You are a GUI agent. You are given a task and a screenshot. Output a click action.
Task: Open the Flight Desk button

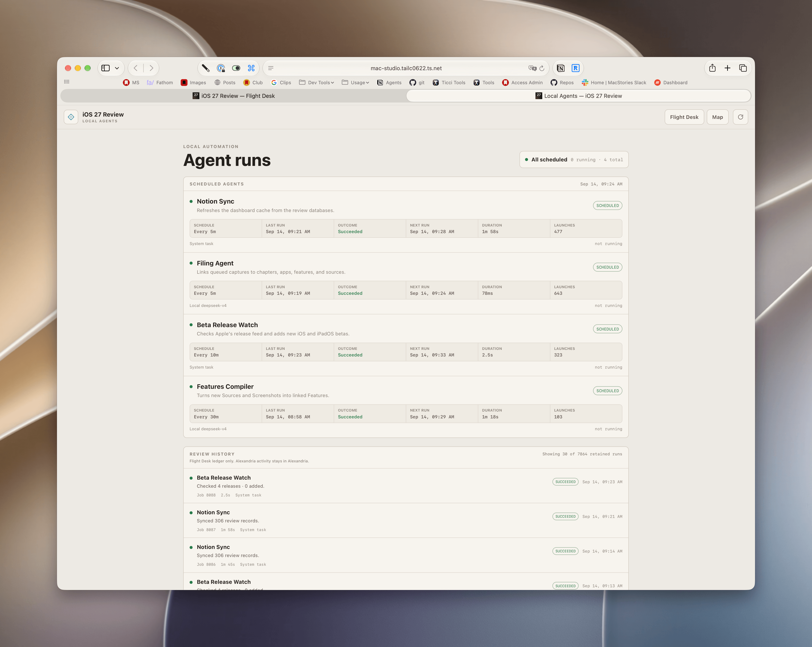684,117
